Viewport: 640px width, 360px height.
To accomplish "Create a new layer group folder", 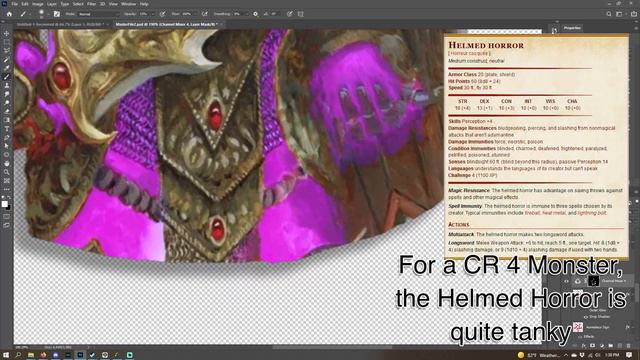I will [x=611, y=346].
